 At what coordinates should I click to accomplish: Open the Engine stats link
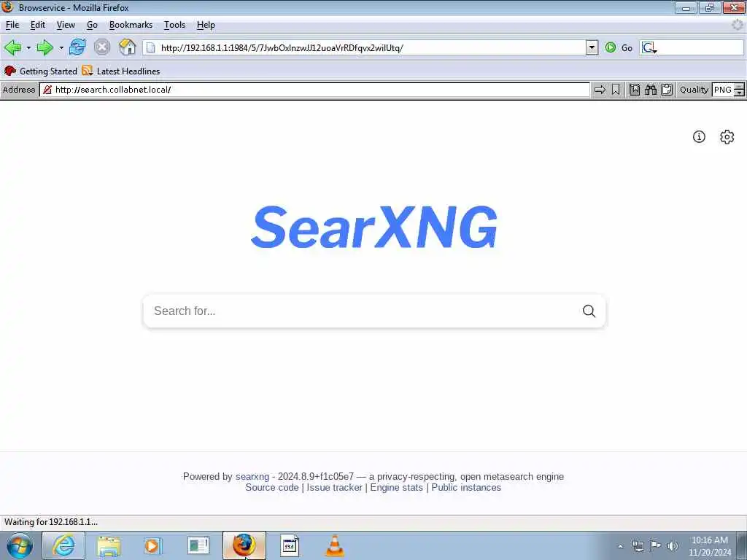tap(396, 488)
